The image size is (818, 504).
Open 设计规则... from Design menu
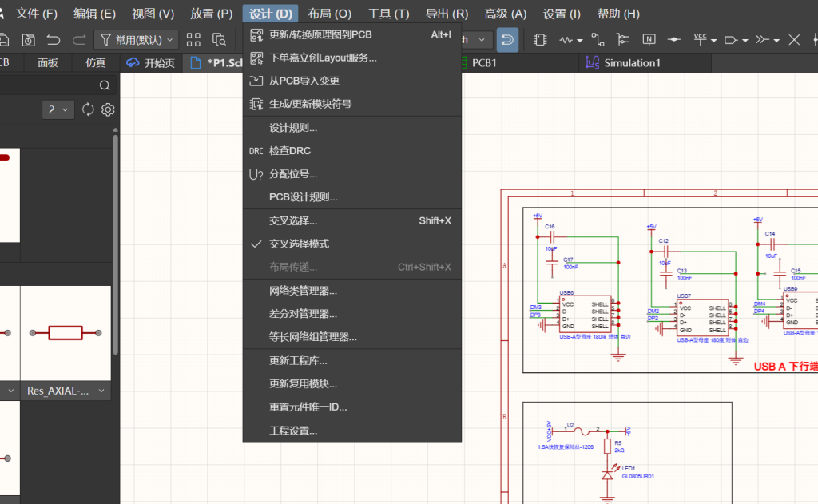point(352,128)
